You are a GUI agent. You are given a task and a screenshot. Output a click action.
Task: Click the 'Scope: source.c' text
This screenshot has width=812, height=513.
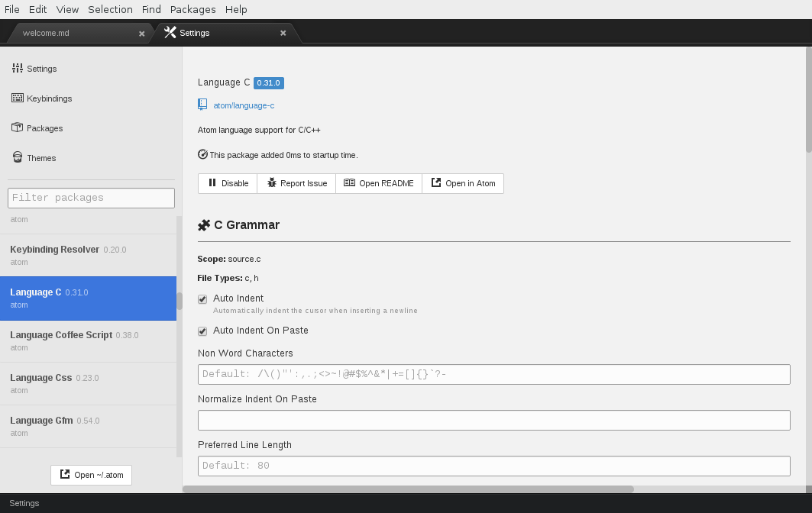pyautogui.click(x=229, y=259)
